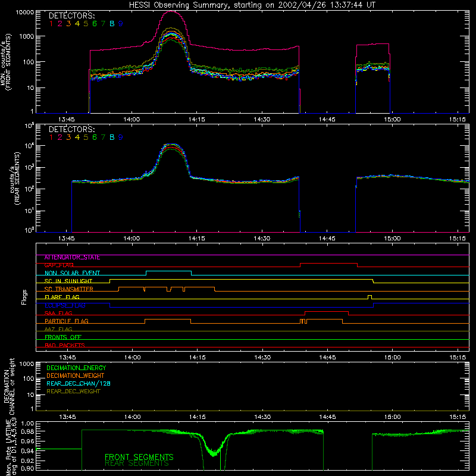Click detector number 6 in the front segments legend
Screen dimensions: 476x476
tap(95, 24)
